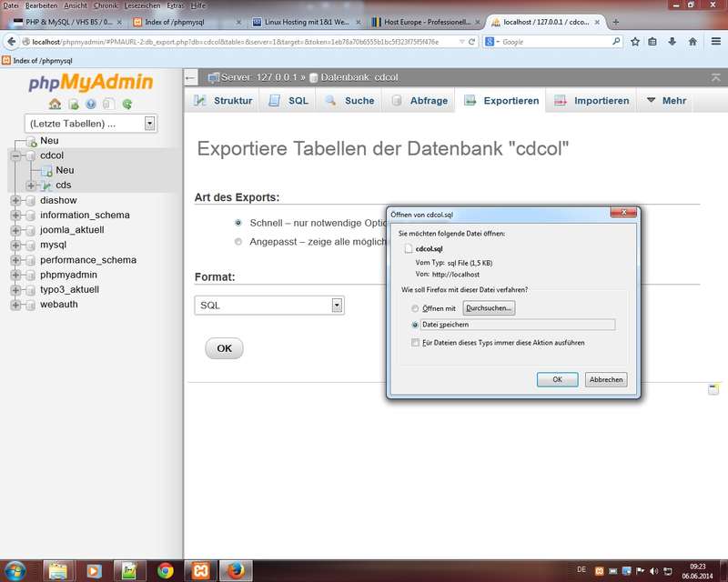728x582 pixels.
Task: Expand the information_schema database
Action: pyautogui.click(x=15, y=216)
